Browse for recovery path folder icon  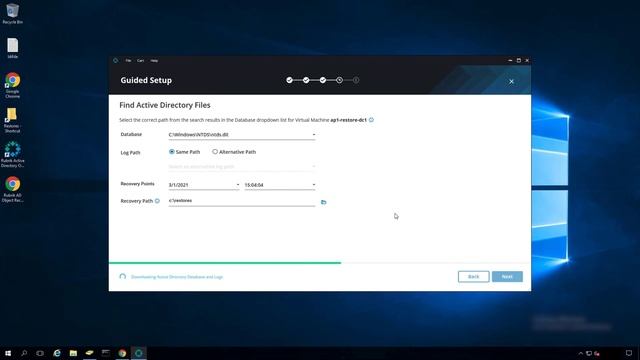tap(324, 202)
